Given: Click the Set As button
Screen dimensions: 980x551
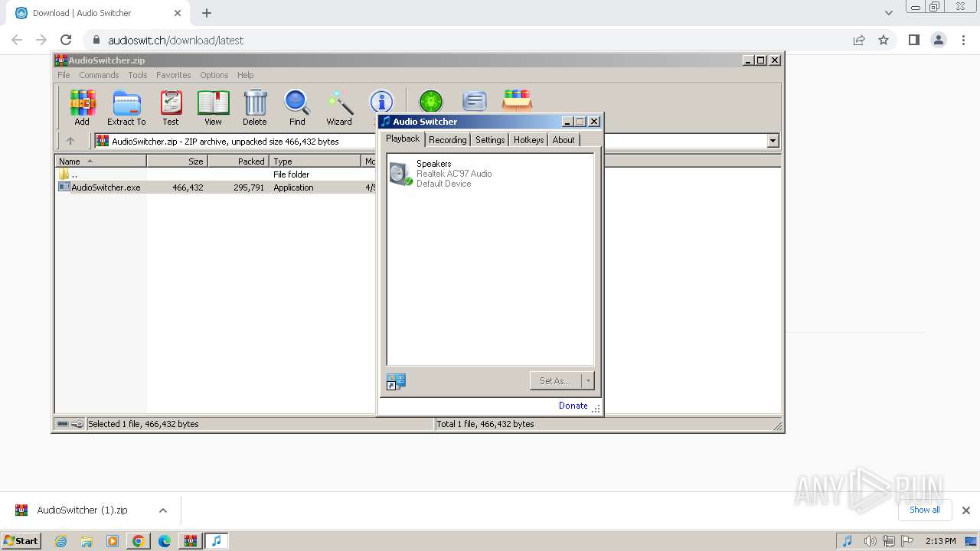Looking at the screenshot, I should (555, 380).
